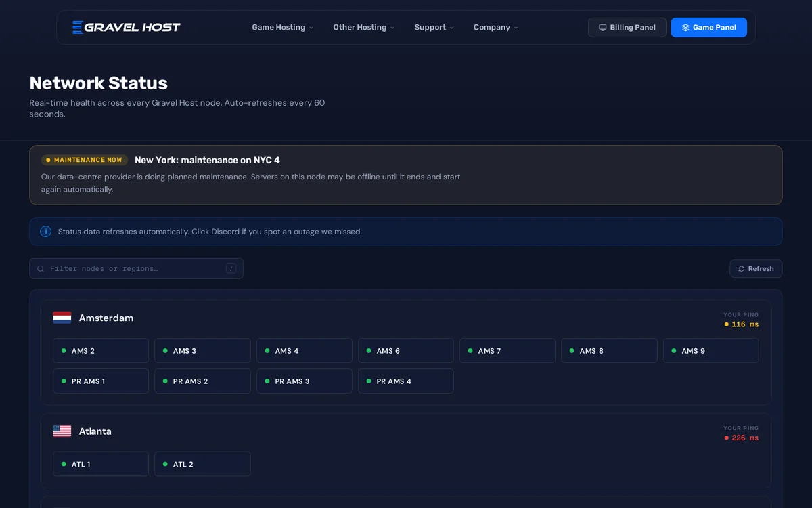This screenshot has width=812, height=508.
Task: Select the AMS 3 node
Action: point(202,351)
